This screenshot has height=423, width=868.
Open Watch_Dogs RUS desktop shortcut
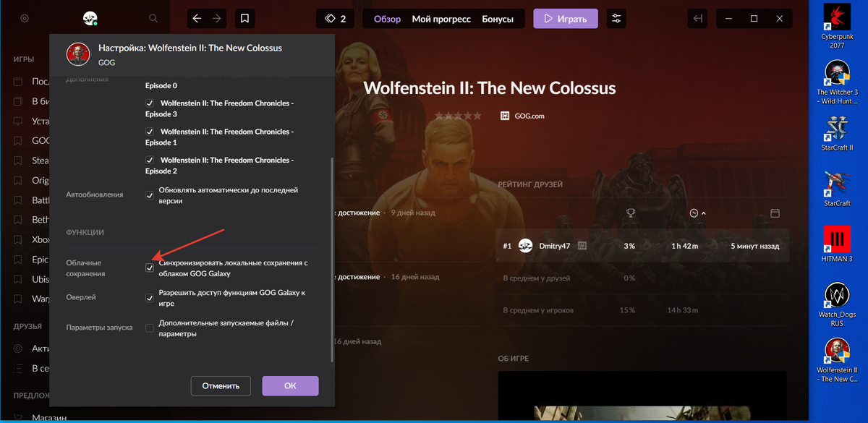click(837, 304)
